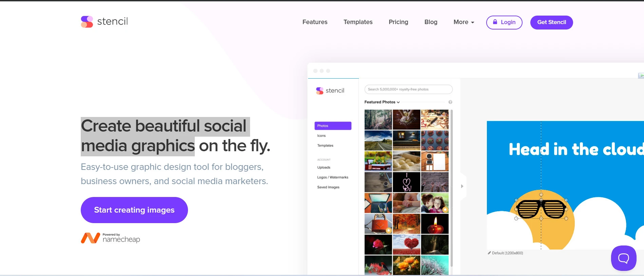The image size is (644, 276).
Task: Select the autumn forest photo thumbnail
Action: pos(406,224)
